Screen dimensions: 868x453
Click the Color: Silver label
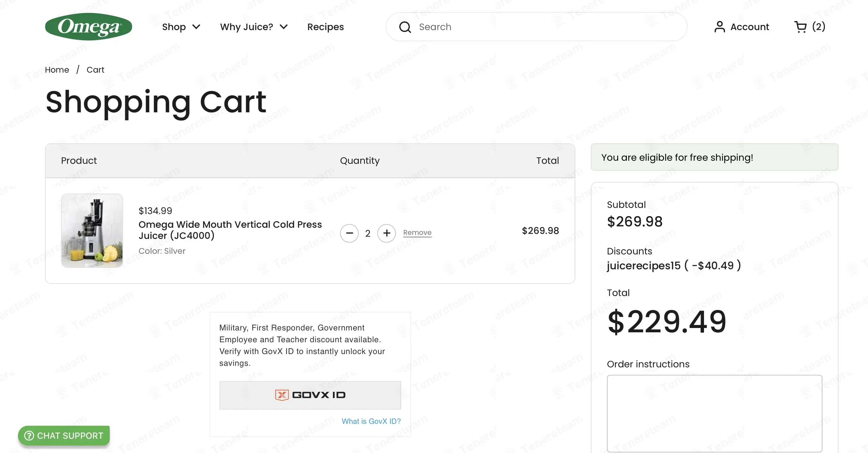(162, 251)
